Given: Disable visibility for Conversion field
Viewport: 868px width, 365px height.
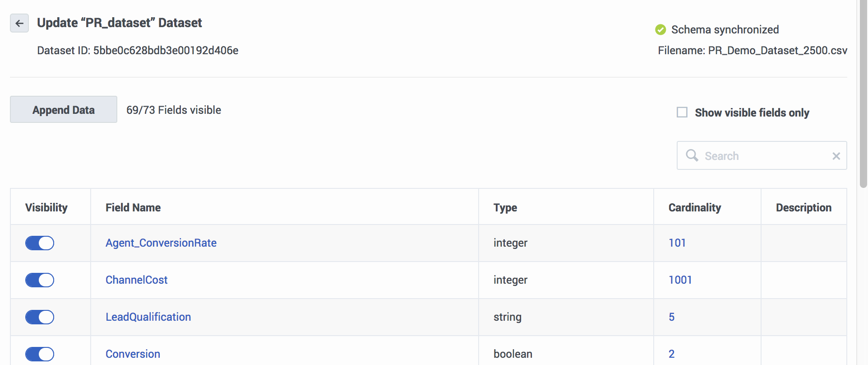Looking at the screenshot, I should (40, 354).
